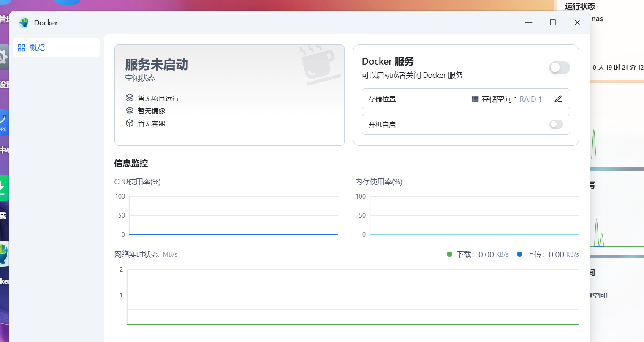Viewport: 644px width, 342px height.
Task: Click the 暂无容器 cube icon
Action: pyautogui.click(x=130, y=123)
